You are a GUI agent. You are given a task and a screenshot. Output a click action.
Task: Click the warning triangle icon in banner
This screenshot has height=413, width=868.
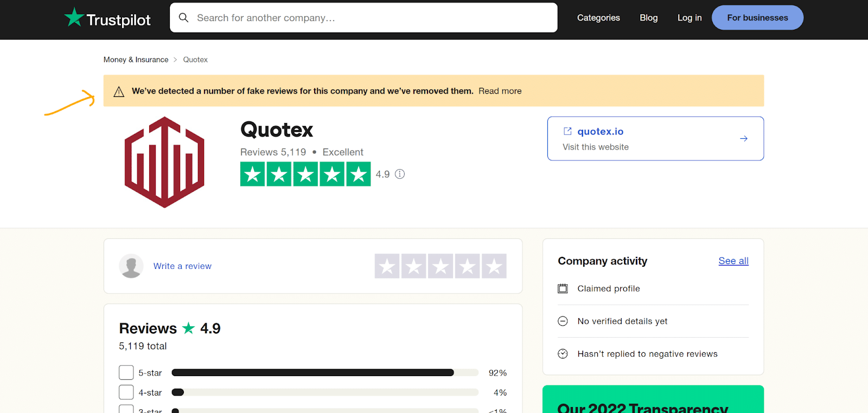[x=119, y=92]
